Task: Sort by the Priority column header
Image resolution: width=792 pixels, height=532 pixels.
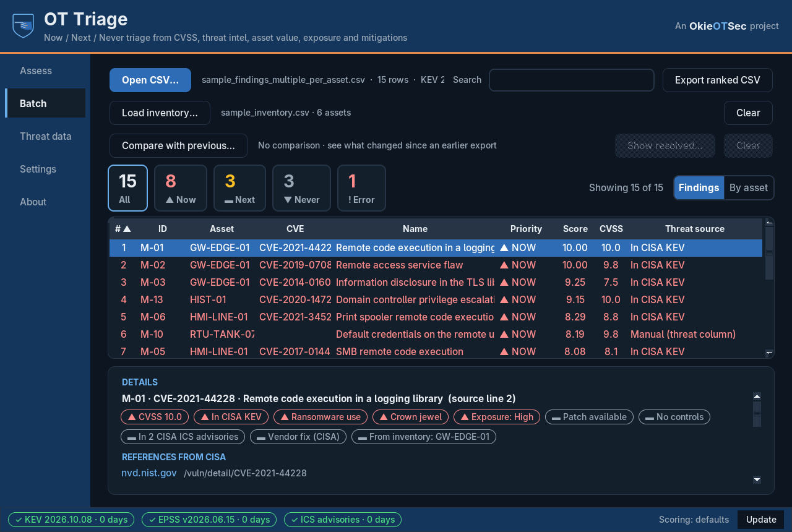Action: tap(526, 229)
